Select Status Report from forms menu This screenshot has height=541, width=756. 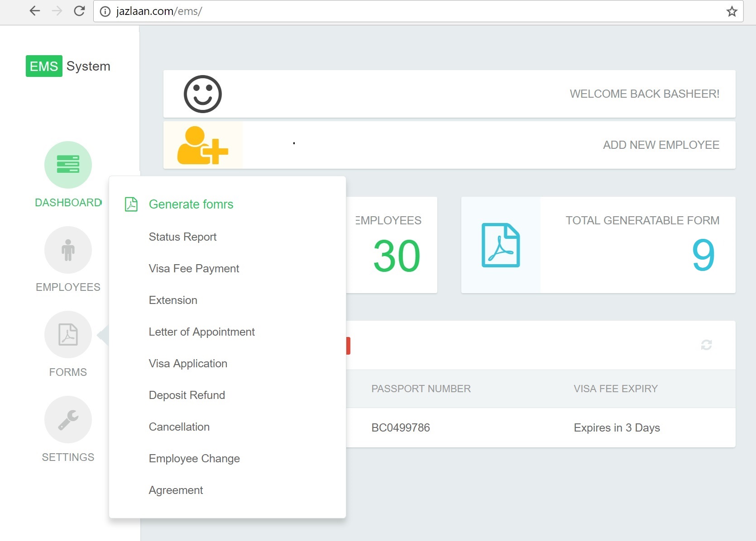pos(182,237)
